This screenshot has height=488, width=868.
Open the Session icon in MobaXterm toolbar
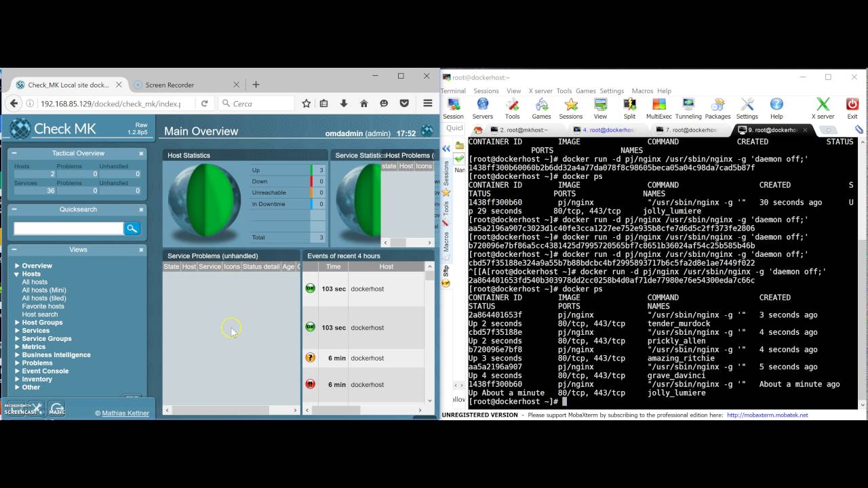point(454,108)
